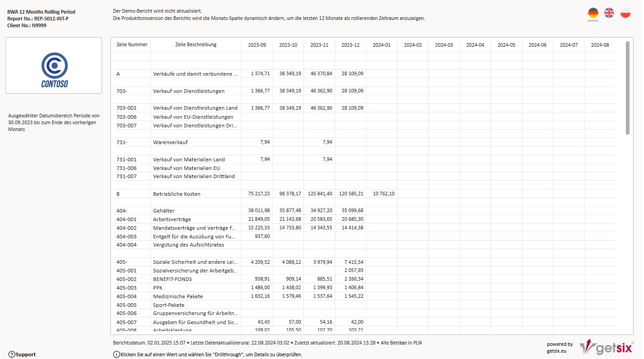
Task: Click Sport-Pakete row description
Action: (x=169, y=305)
